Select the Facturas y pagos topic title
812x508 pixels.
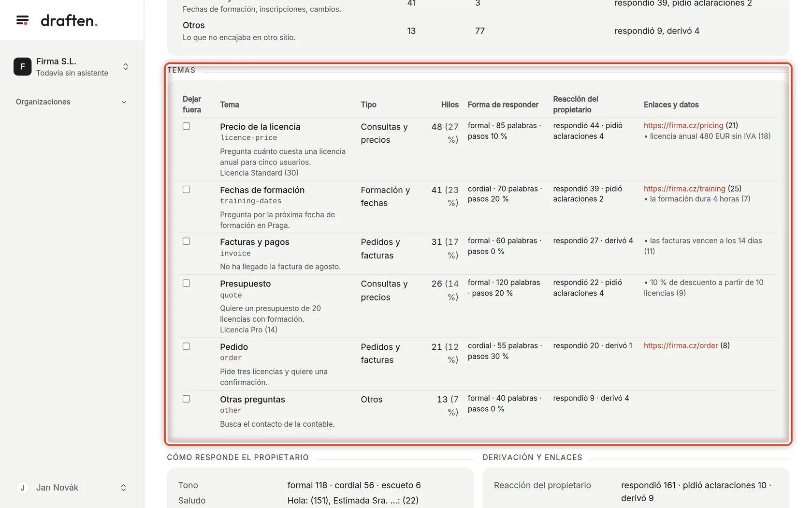[x=255, y=242]
